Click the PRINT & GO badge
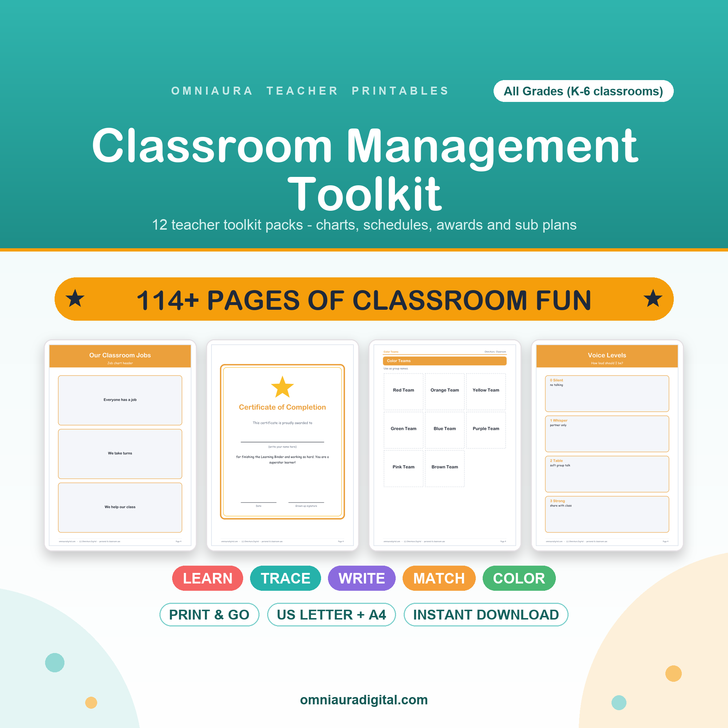This screenshot has width=728, height=728. pos(209,614)
